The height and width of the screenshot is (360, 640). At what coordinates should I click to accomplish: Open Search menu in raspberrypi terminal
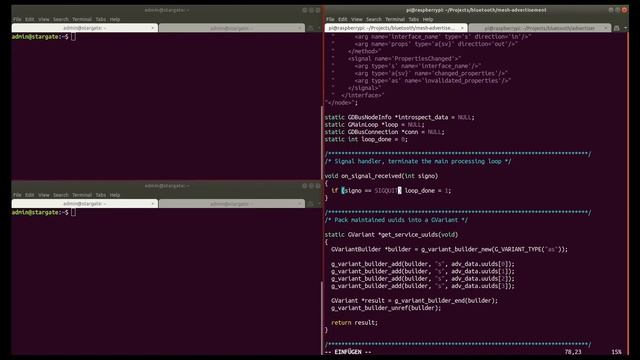pos(373,19)
